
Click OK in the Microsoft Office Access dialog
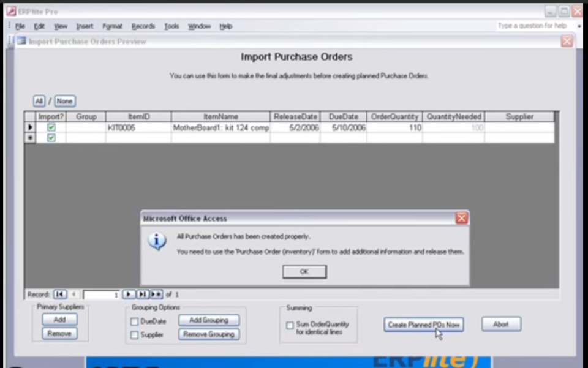coord(304,272)
